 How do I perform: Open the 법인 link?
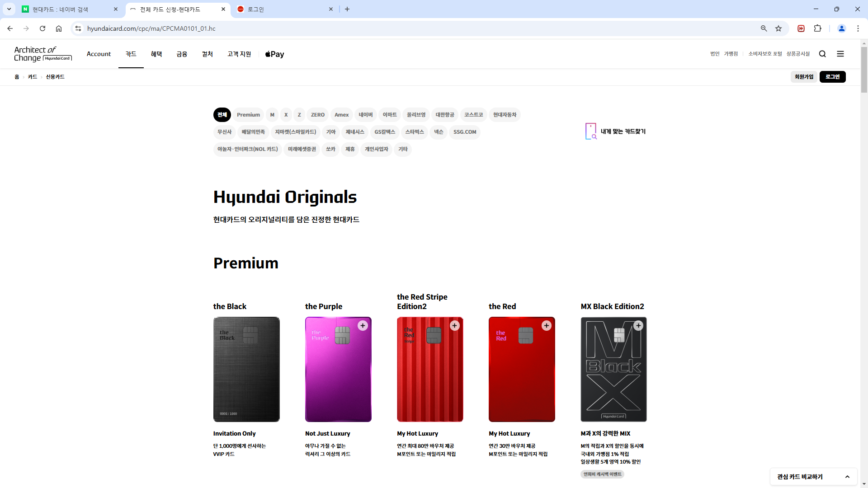[715, 54]
